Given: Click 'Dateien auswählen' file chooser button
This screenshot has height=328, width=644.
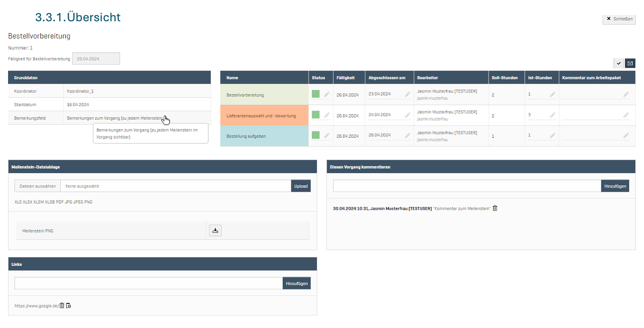Looking at the screenshot, I should pyautogui.click(x=38, y=186).
